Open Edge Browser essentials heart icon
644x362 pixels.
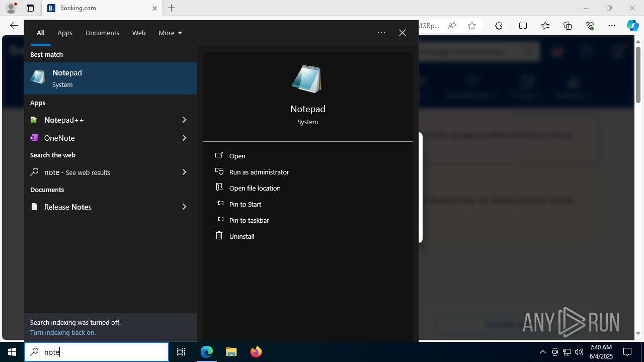(590, 26)
